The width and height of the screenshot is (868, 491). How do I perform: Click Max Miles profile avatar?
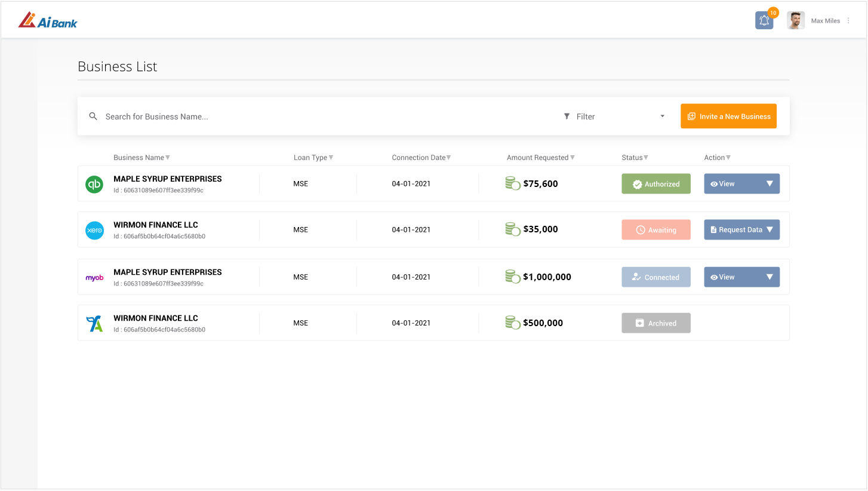pyautogui.click(x=796, y=20)
